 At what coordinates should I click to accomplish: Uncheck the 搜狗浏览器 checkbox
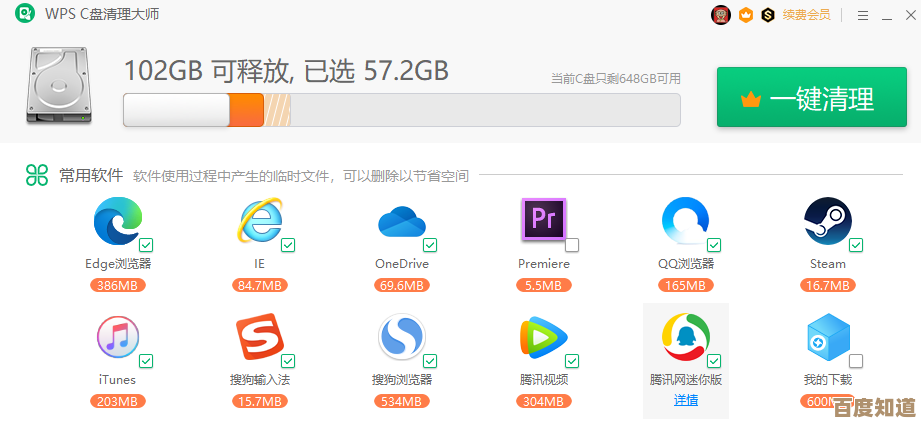tap(430, 361)
